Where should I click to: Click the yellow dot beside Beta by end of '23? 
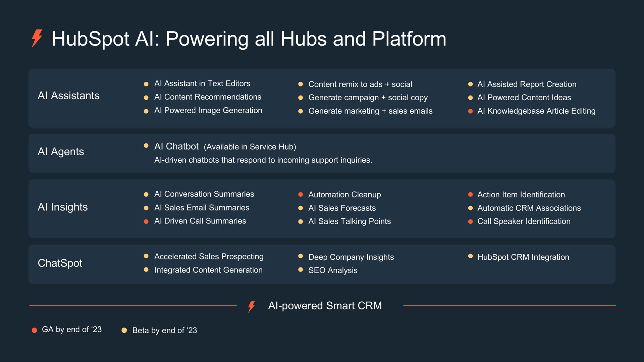(x=124, y=330)
